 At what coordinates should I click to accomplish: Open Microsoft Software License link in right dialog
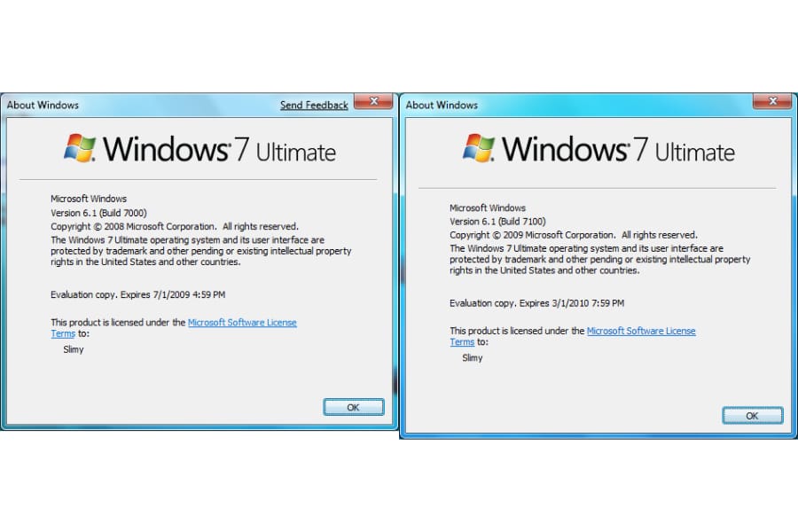[641, 331]
